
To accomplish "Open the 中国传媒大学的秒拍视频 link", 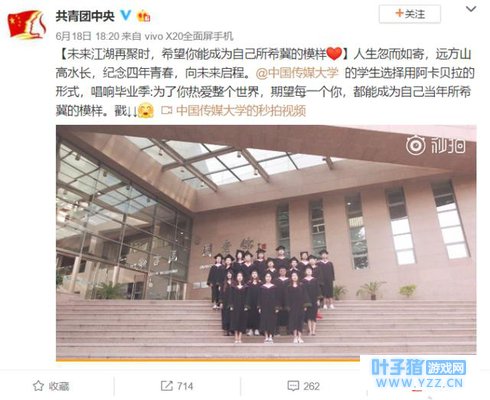I will 241,111.
